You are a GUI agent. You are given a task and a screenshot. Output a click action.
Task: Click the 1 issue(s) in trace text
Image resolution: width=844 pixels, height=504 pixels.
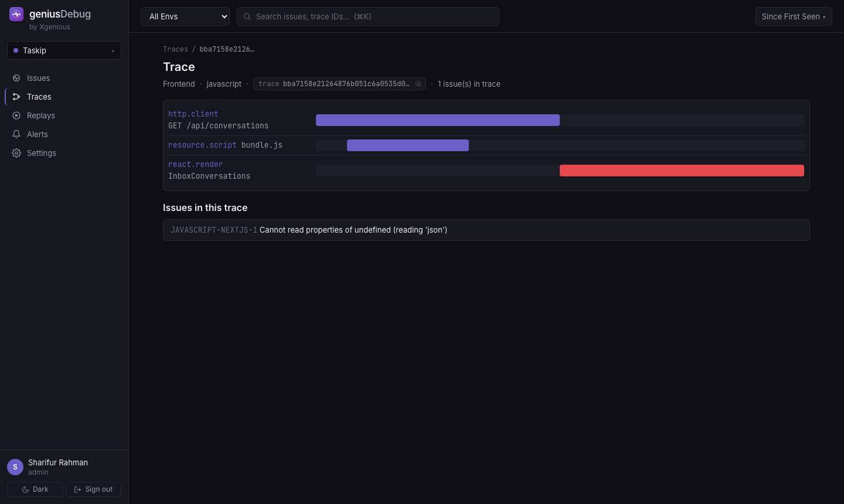(469, 84)
